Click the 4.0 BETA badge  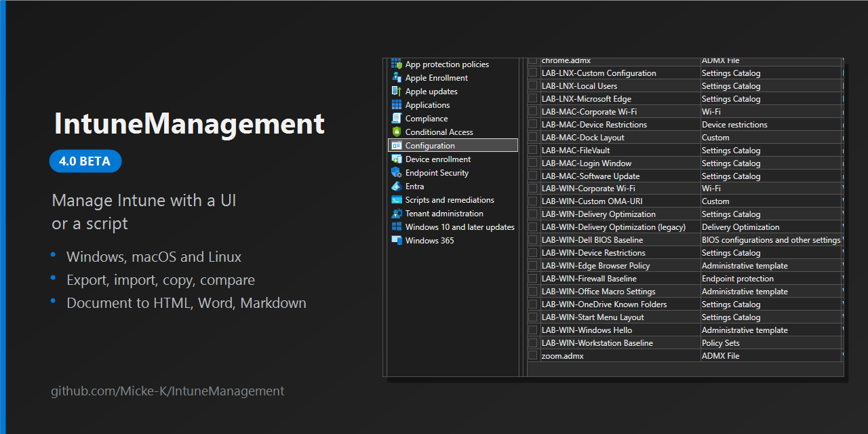tap(85, 161)
